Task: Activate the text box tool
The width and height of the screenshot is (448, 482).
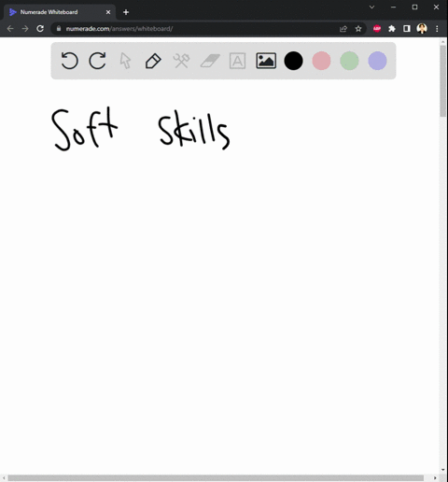Action: pyautogui.click(x=237, y=61)
